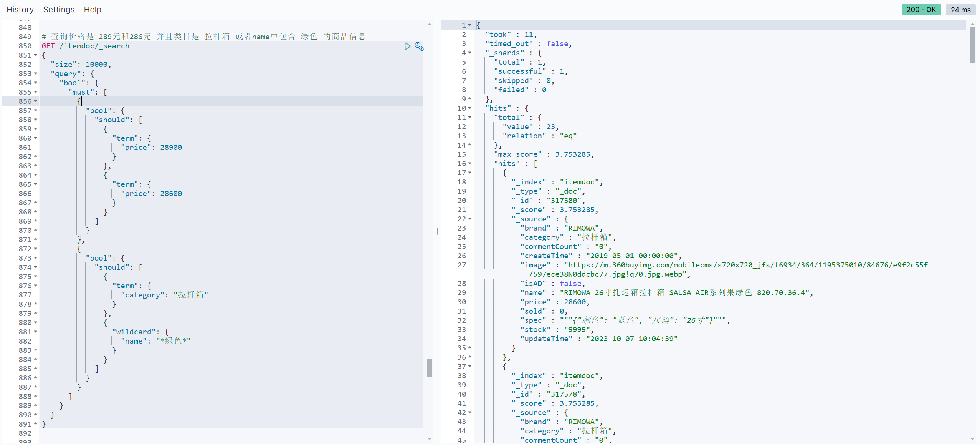Collapse the fold arrow at line 851
The height and width of the screenshot is (445, 980).
(x=36, y=55)
